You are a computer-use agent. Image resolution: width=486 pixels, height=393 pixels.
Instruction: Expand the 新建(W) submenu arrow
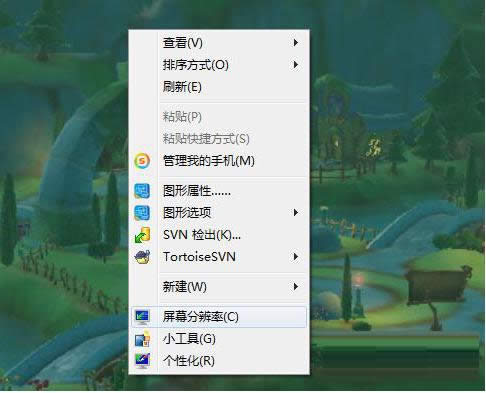click(295, 287)
